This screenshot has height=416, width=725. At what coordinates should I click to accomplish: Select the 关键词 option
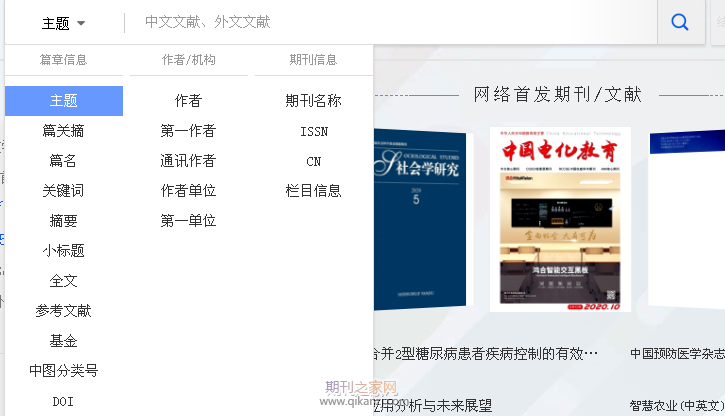point(63,191)
